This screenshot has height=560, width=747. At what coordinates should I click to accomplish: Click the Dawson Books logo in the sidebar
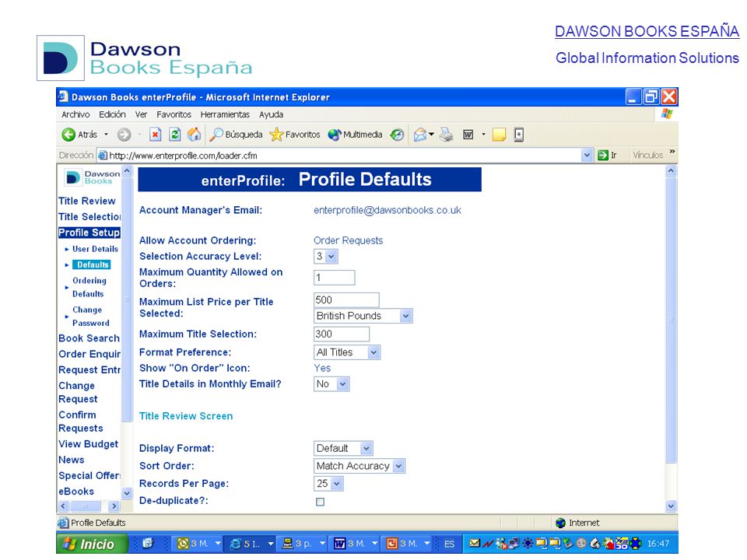(x=93, y=177)
